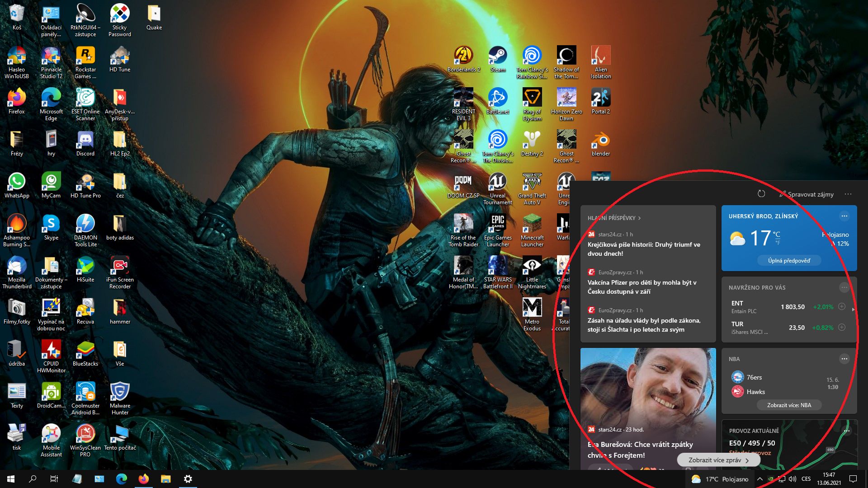Open the Steam desktop shortcut
This screenshot has width=868, height=488.
pos(497,56)
